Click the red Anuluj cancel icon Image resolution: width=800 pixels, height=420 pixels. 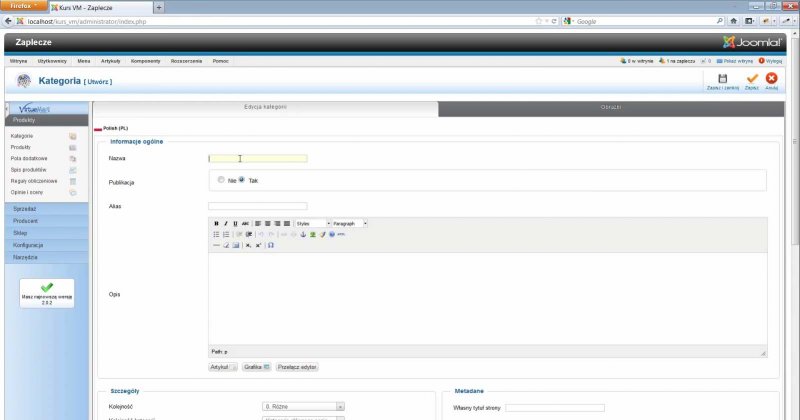click(x=771, y=78)
